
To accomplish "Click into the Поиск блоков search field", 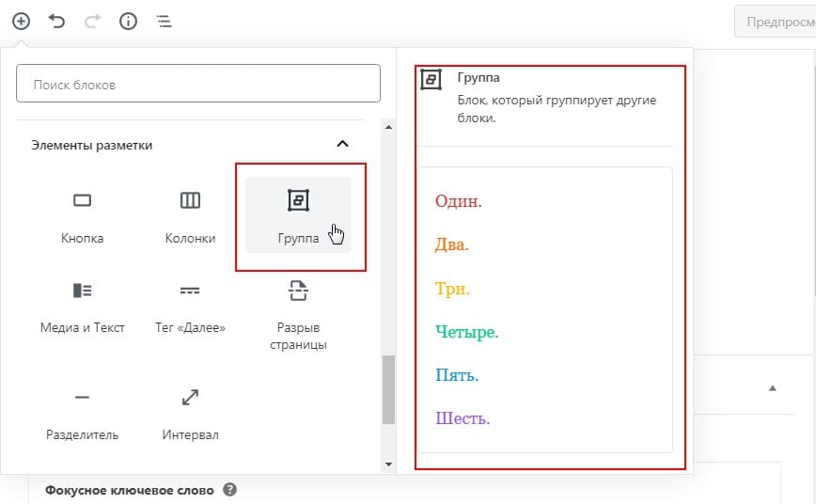I will click(x=198, y=84).
